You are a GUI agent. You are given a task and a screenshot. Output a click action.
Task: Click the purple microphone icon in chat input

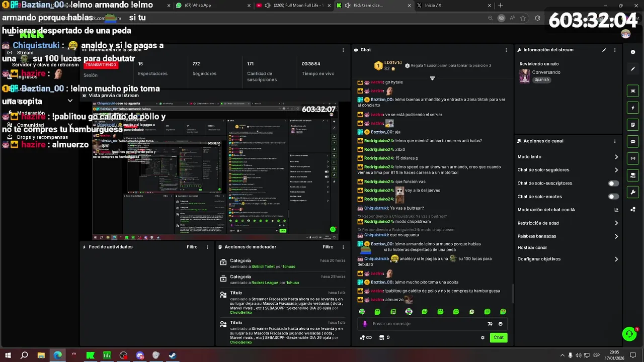365,324
